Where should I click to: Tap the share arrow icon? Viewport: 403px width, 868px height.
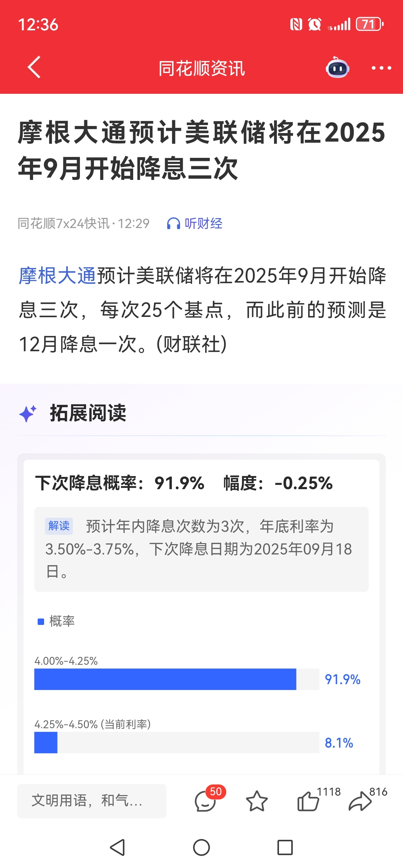tap(360, 801)
